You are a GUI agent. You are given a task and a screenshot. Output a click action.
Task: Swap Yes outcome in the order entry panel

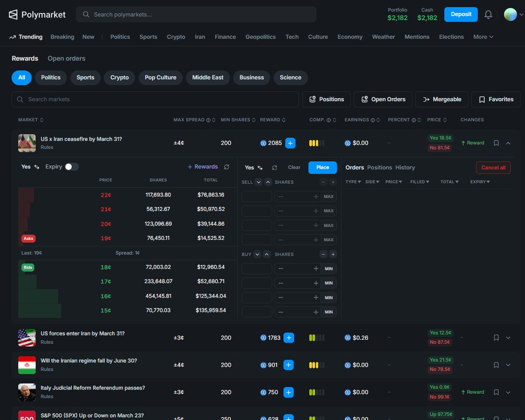(260, 168)
